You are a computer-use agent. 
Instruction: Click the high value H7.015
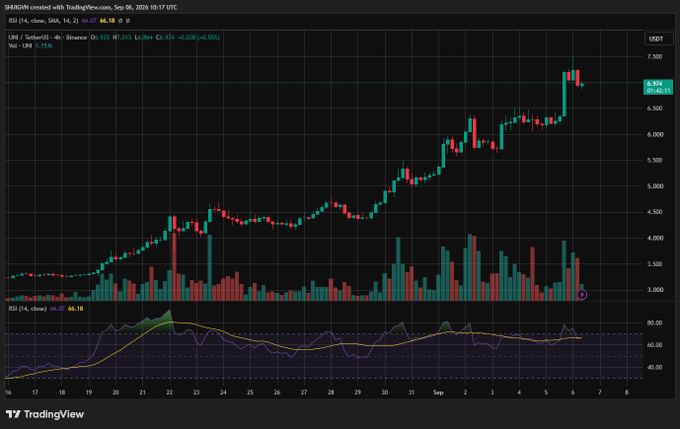(x=122, y=37)
